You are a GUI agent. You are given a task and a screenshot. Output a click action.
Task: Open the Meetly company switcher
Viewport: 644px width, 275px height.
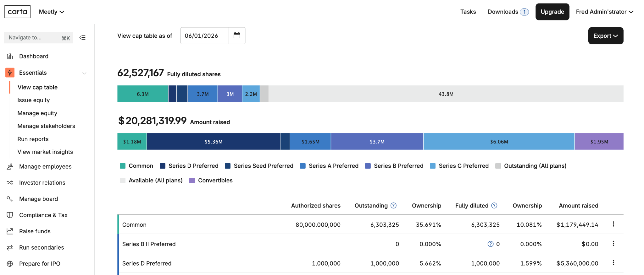tap(52, 12)
